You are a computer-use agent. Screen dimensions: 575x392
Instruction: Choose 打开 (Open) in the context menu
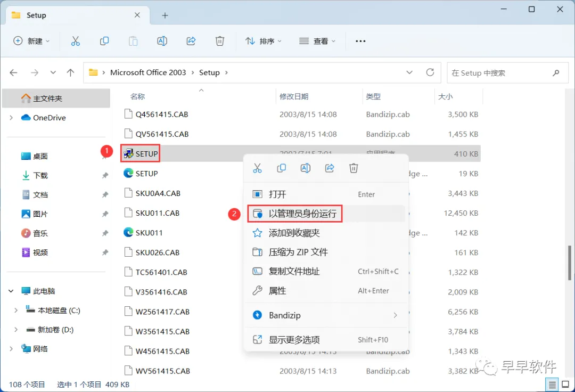tap(326, 194)
